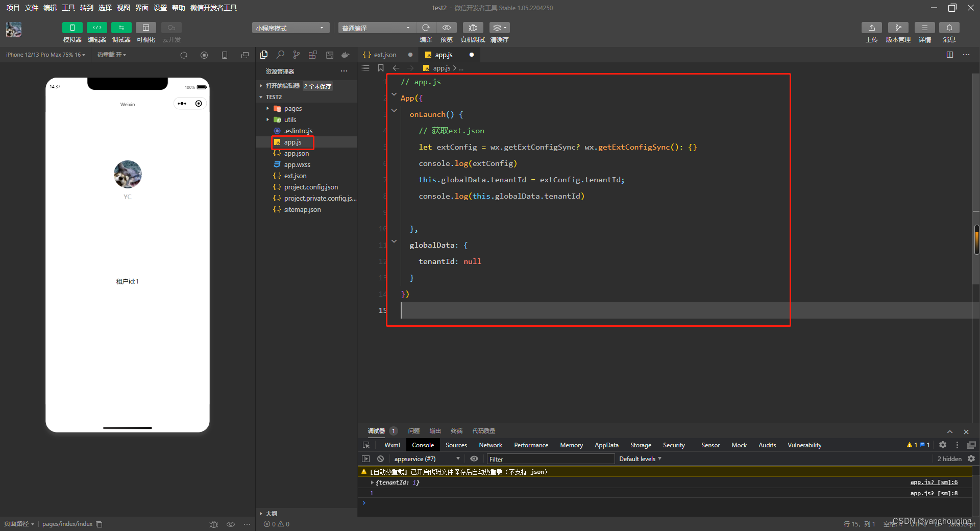
Task: Toggle the editor panel button
Action: click(96, 28)
